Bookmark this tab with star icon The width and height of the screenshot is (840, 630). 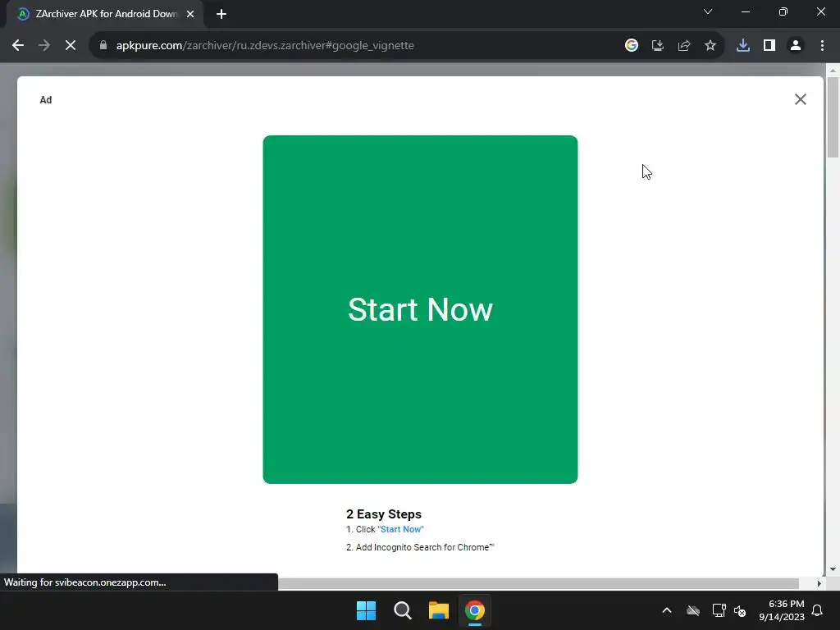tap(710, 46)
